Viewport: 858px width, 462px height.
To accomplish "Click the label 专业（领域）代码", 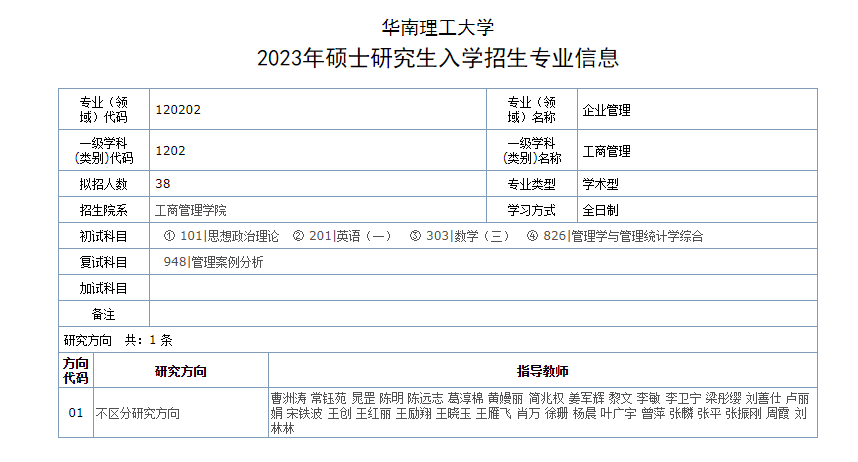I will [x=103, y=109].
